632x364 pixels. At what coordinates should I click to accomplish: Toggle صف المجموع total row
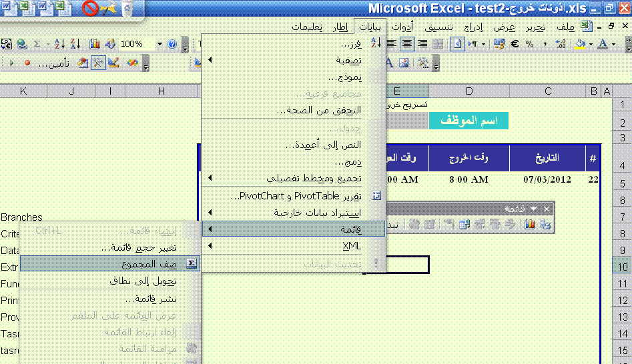[109, 264]
